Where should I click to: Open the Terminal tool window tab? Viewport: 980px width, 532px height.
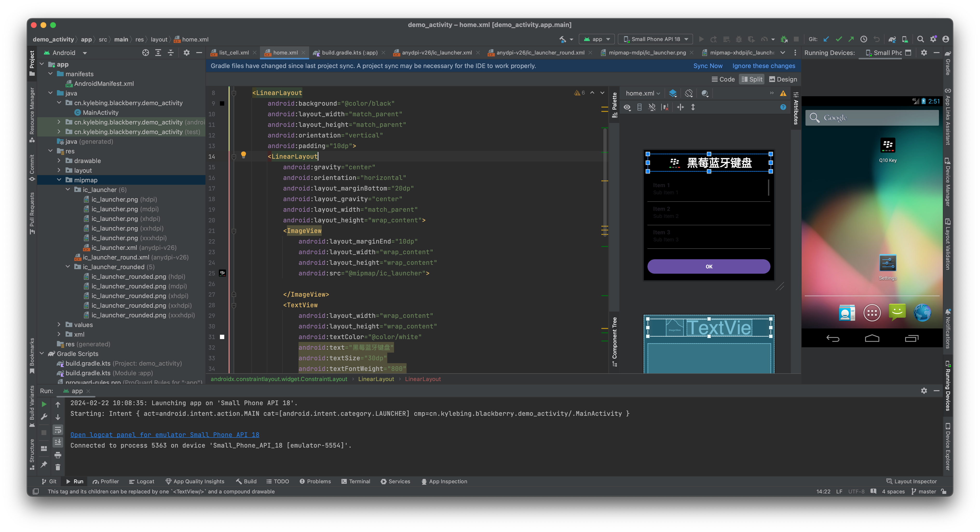(x=356, y=481)
